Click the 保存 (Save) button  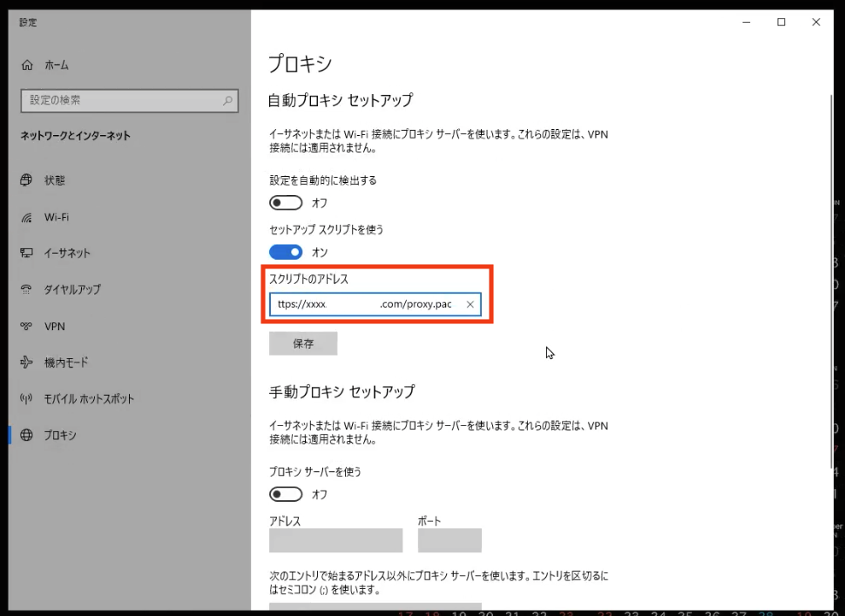click(302, 343)
